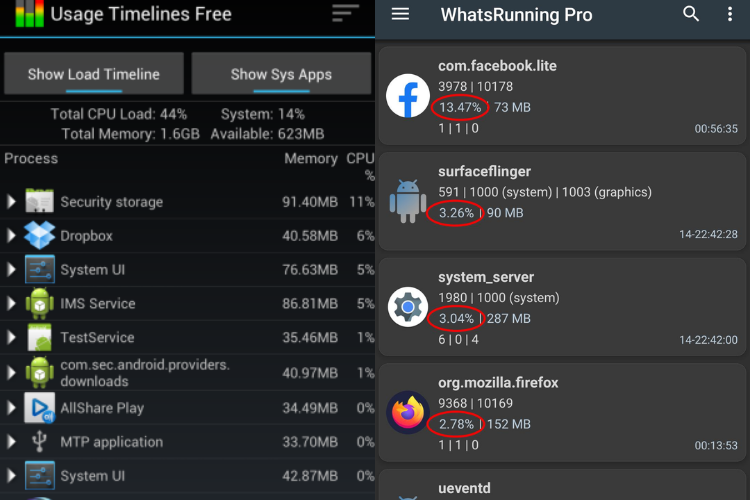Viewport: 750px width, 500px height.
Task: Tap the 2.78% CPU value for Firefox
Action: click(456, 424)
